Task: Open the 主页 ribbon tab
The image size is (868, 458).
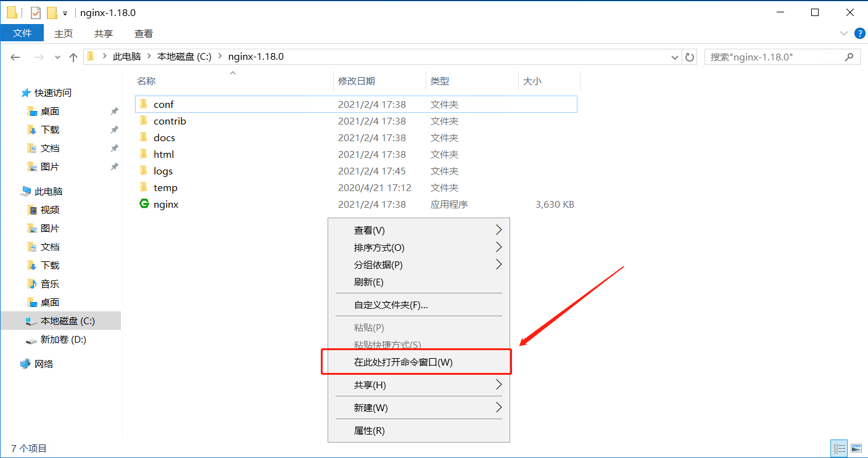Action: point(64,33)
